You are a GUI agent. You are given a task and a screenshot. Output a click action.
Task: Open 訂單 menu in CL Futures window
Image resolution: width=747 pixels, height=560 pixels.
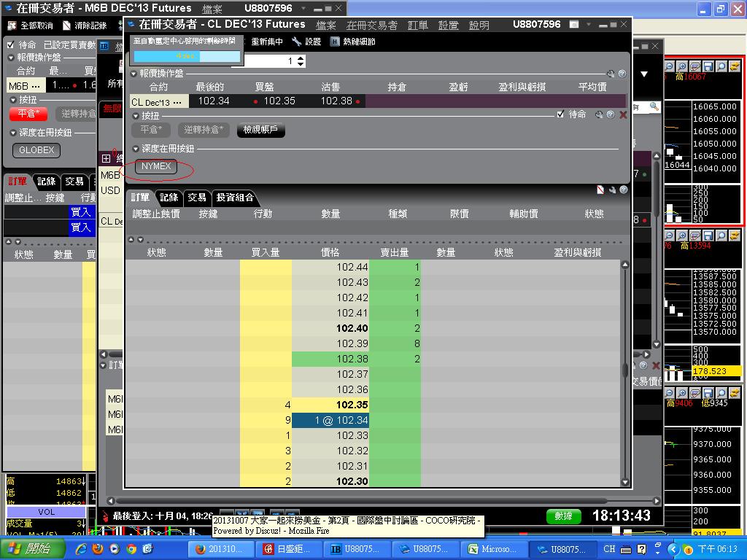(418, 26)
